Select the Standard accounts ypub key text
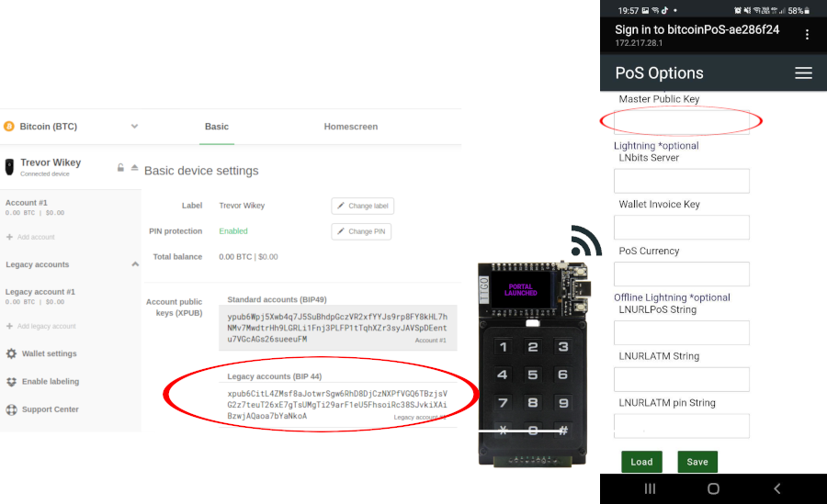Viewport: 827px width, 504px height. tap(337, 328)
